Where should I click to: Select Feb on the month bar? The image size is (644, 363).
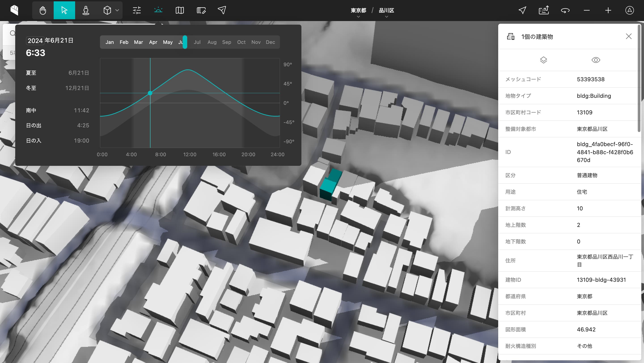pos(124,42)
